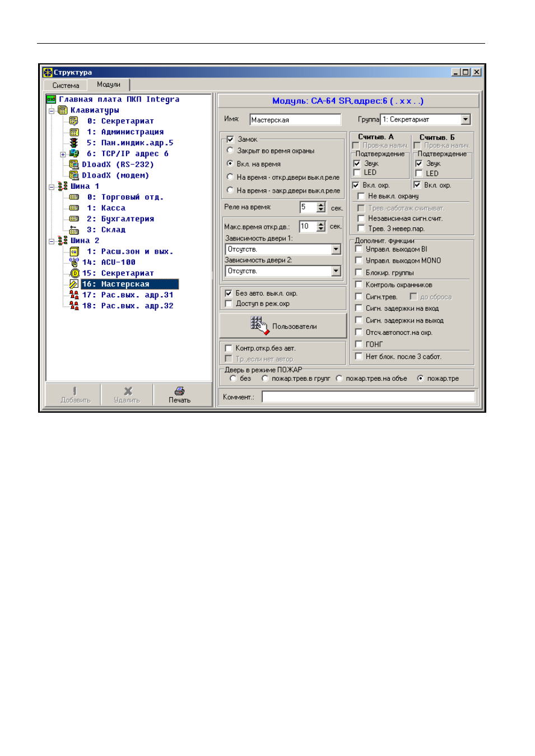
Task: Toggle Звук checkbox under Считыв. А
Action: tap(357, 164)
